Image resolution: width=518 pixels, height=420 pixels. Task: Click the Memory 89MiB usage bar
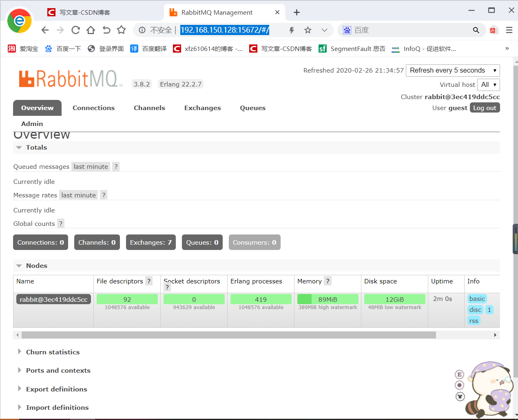coord(328,299)
